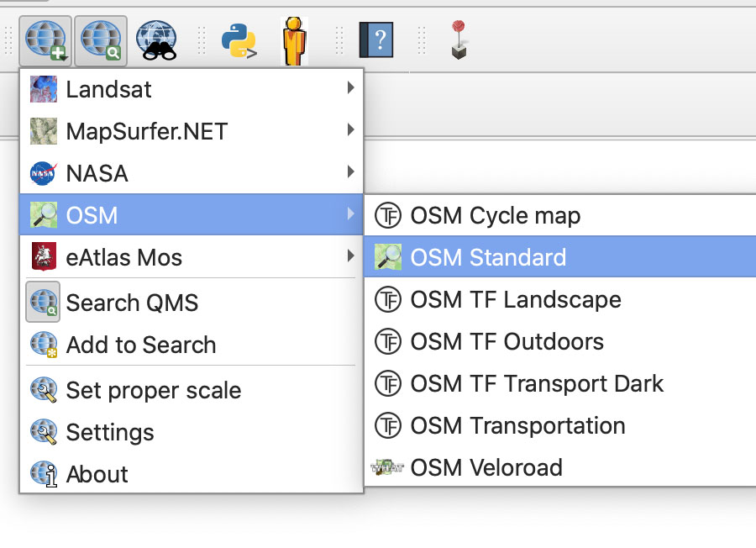Open the QuickMapServices add-layer globe button
The image size is (756, 548).
tap(45, 40)
